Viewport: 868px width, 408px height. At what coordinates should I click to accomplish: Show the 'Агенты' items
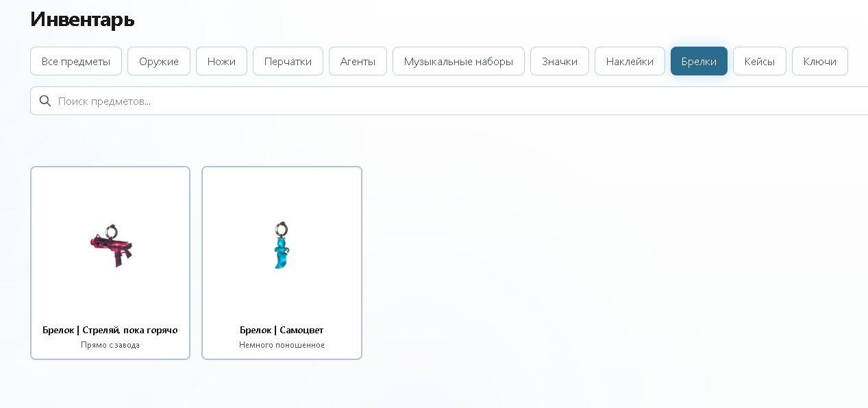tap(358, 61)
